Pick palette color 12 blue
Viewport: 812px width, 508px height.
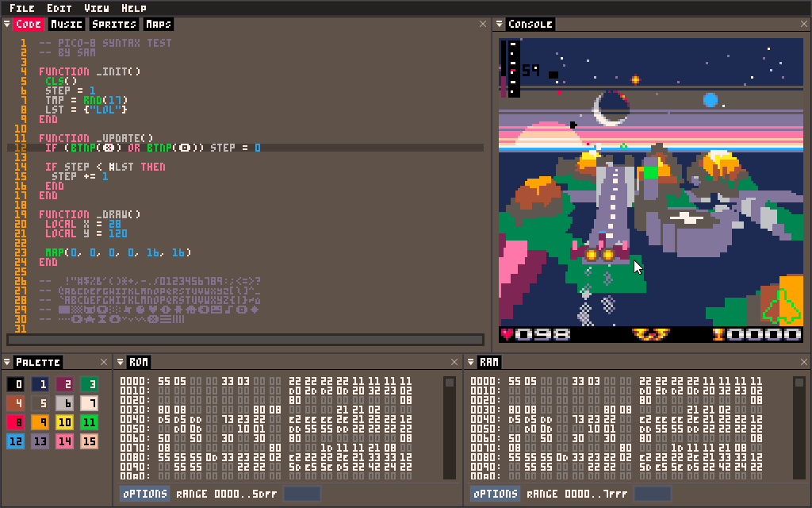(x=16, y=441)
